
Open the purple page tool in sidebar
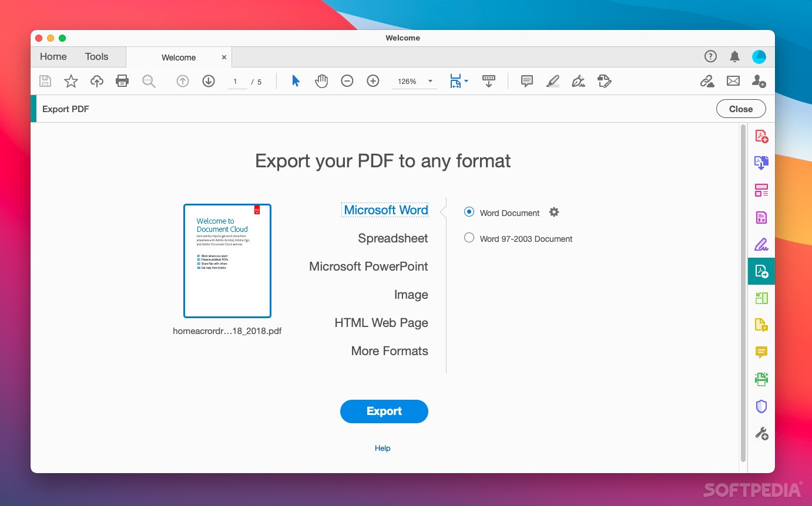(761, 217)
